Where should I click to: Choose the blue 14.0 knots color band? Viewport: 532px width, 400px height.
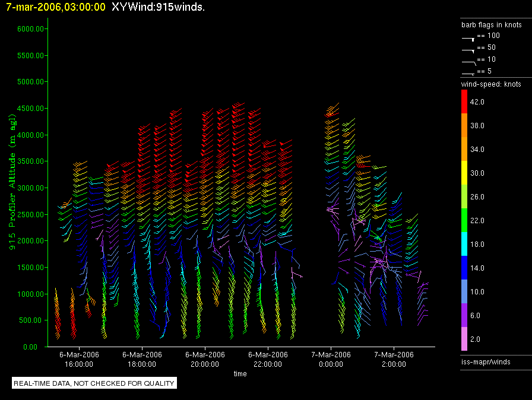[465, 268]
